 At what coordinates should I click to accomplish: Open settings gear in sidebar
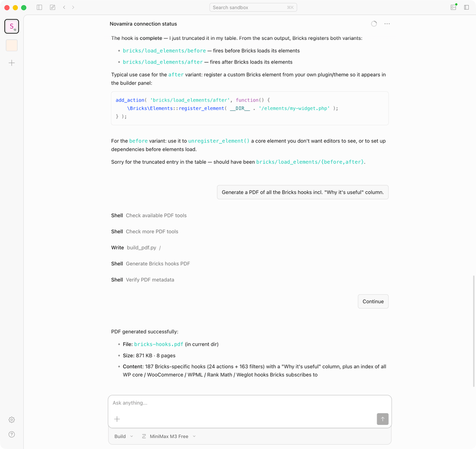12,420
